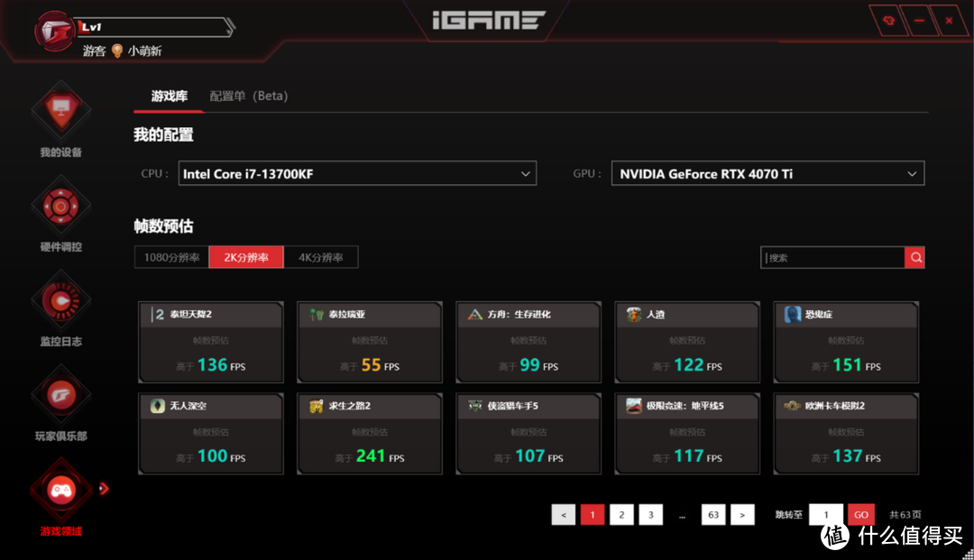This screenshot has width=974, height=560.
Task: Click the red arrow beside 游戏领域
Action: pos(104,490)
